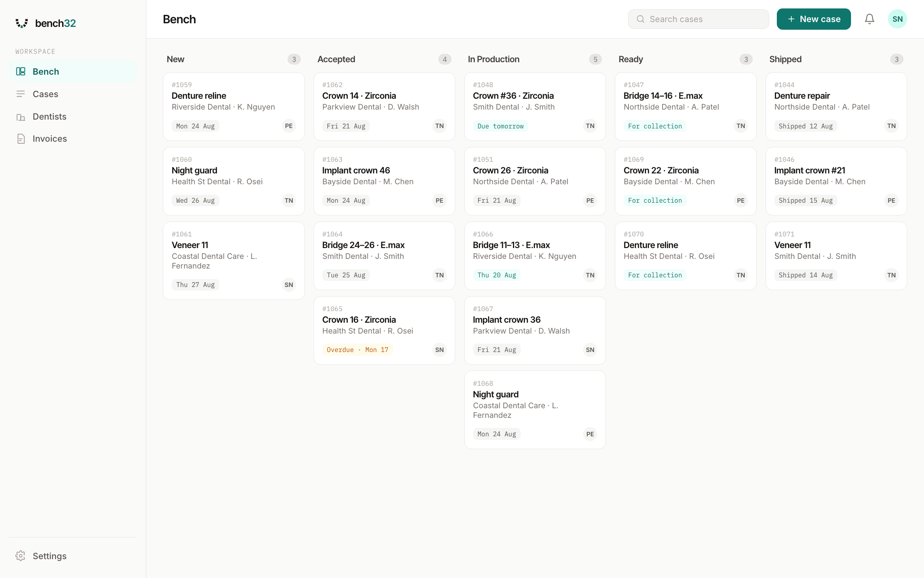
Task: Click the In Production count badge
Action: pos(596,59)
